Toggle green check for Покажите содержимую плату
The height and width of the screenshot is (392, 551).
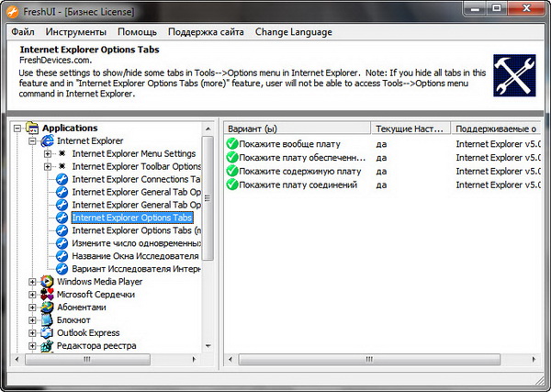point(231,172)
